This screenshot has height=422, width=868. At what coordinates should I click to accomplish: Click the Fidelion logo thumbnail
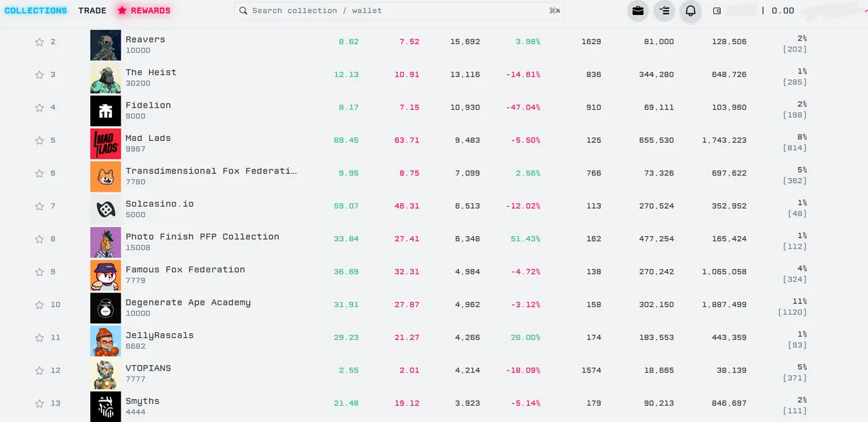(106, 110)
